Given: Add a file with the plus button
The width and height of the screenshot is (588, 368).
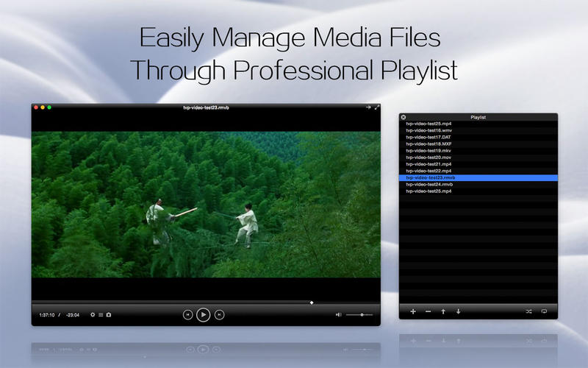Looking at the screenshot, I should [413, 311].
